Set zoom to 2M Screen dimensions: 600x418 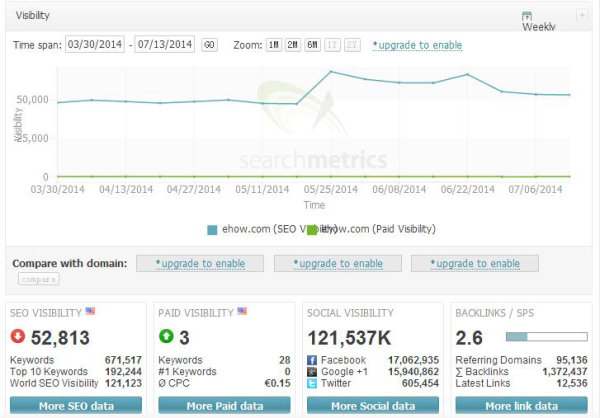(x=292, y=45)
